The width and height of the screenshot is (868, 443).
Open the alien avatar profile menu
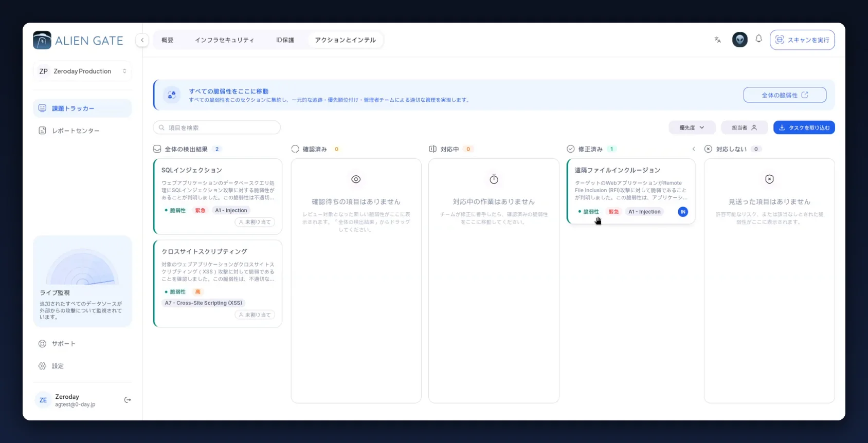coord(739,40)
